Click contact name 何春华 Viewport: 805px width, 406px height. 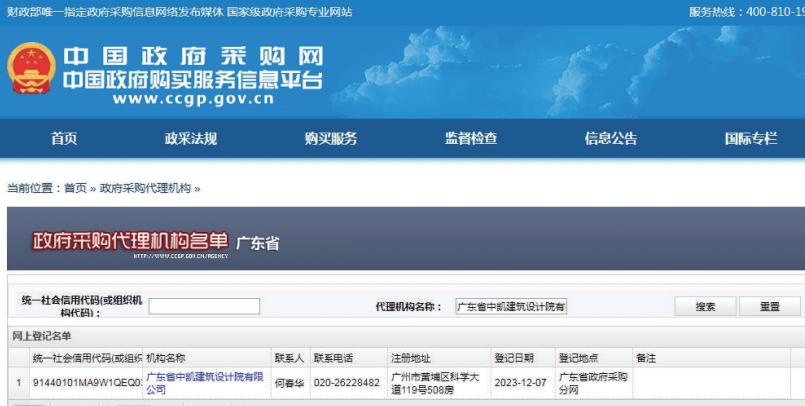[x=289, y=383]
